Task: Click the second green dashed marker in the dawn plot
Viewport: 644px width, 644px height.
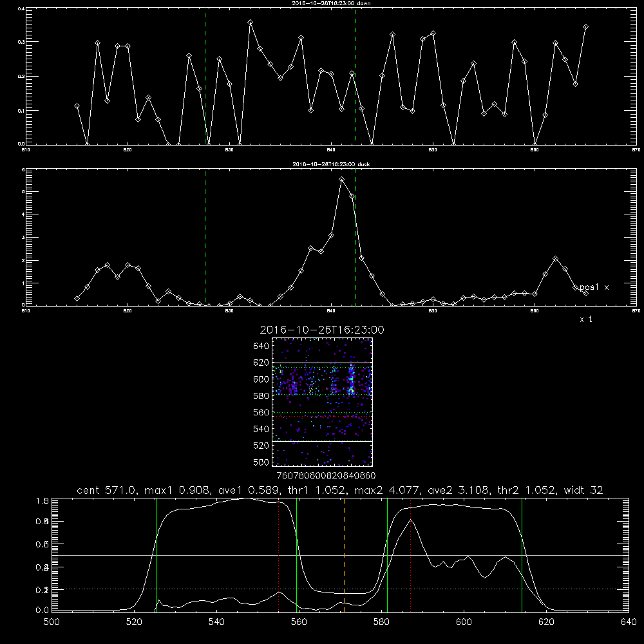Action: [x=355, y=76]
